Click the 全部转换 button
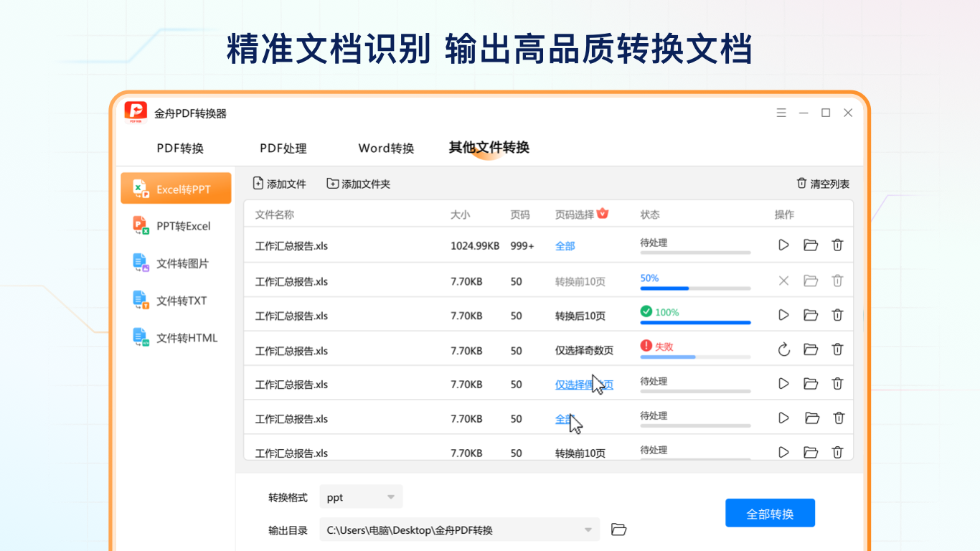Viewport: 980px width, 551px height. (x=770, y=512)
